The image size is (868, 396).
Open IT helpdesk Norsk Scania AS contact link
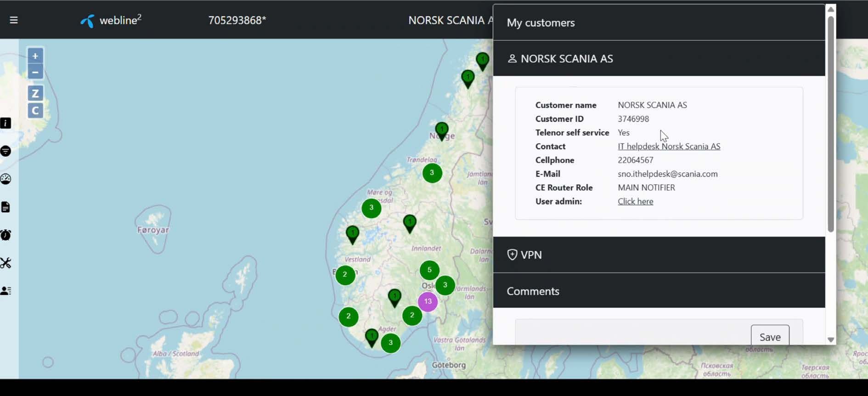click(x=669, y=146)
